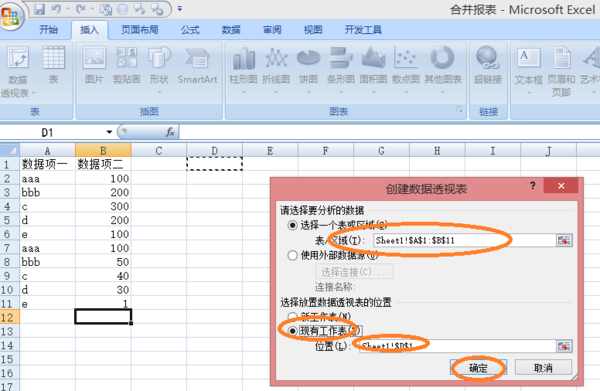Open the chart group dialog launcher

pyautogui.click(x=460, y=110)
